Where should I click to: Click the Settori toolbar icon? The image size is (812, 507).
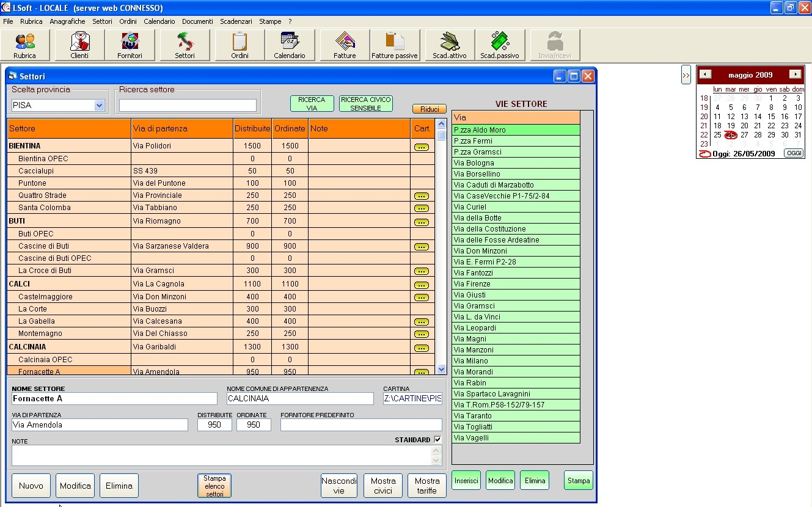pyautogui.click(x=185, y=45)
